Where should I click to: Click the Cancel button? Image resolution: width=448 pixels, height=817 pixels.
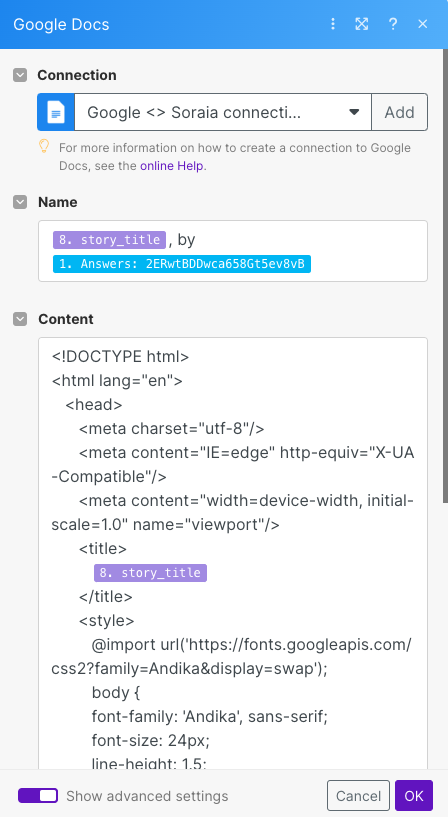(358, 796)
